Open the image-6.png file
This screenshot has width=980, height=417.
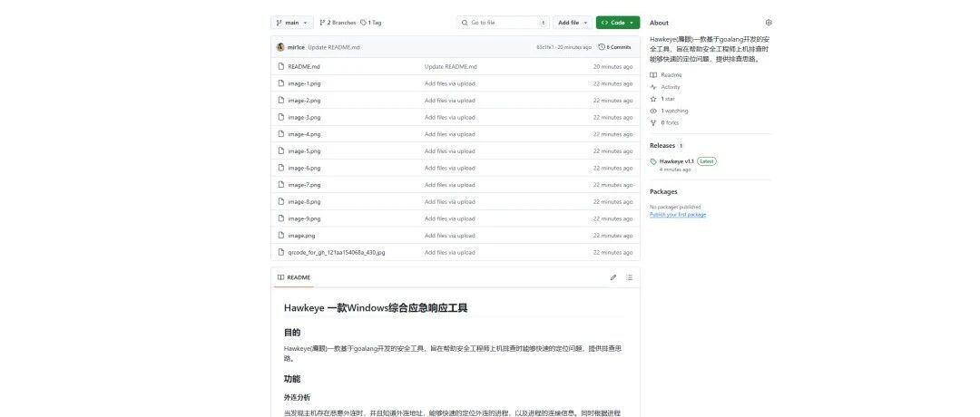pyautogui.click(x=304, y=168)
